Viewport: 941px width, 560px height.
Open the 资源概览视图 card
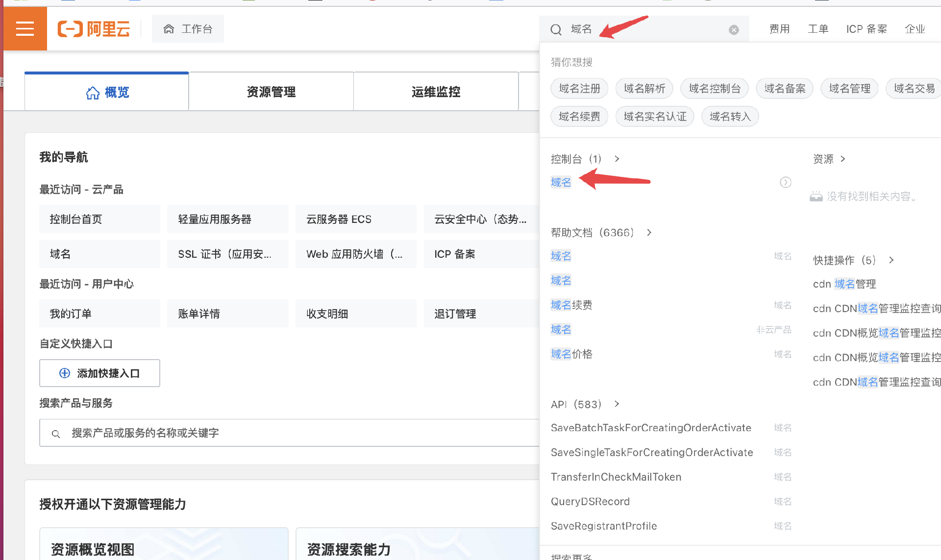tap(164, 544)
